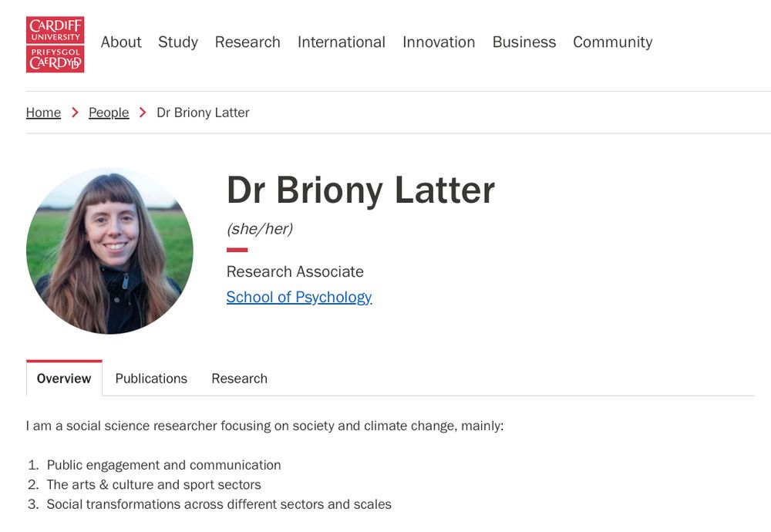Open the People breadcrumb link
Viewport: 771px width, 532px height.
pos(108,113)
